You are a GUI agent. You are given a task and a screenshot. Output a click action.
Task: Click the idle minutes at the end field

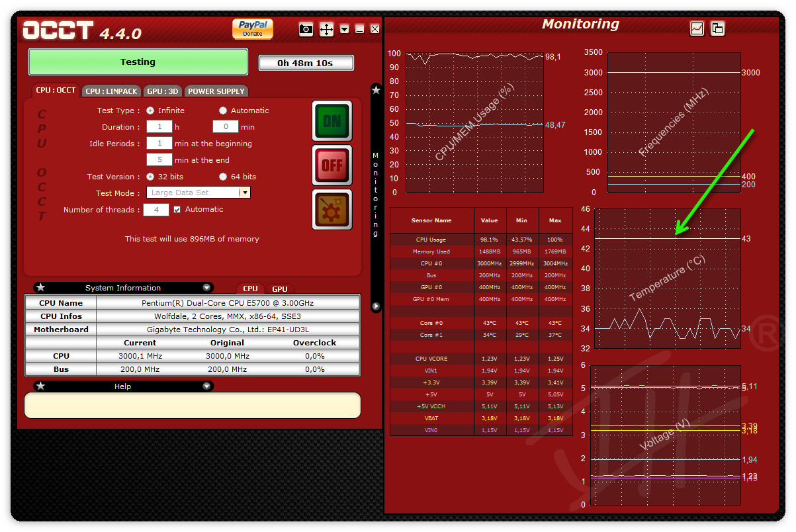coord(159,159)
